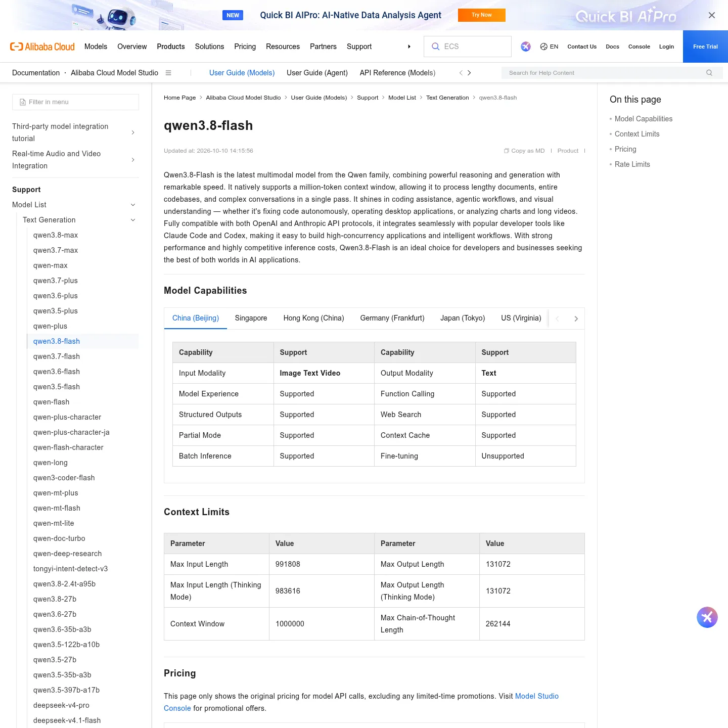
Task: Go to previous documentation tab arrow
Action: click(461, 73)
